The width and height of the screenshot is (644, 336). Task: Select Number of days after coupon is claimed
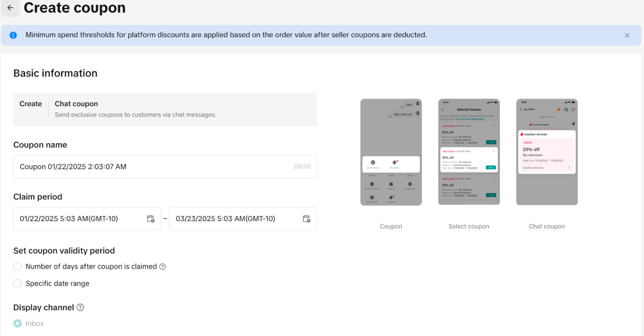18,266
